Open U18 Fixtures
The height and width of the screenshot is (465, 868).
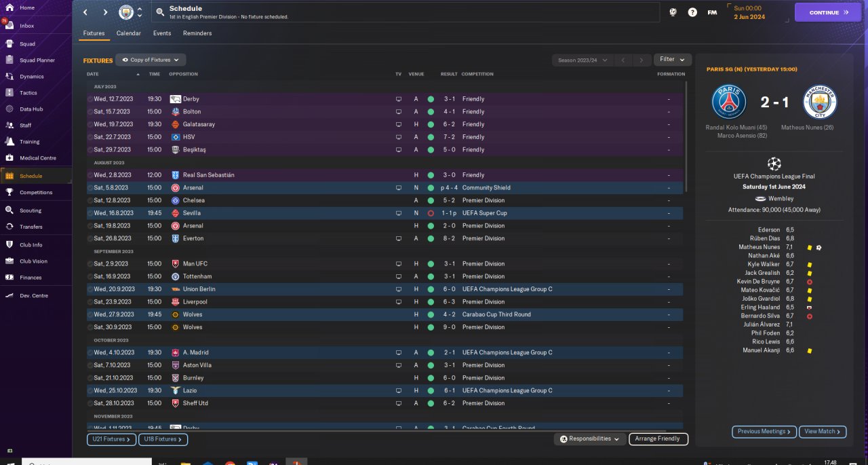[x=163, y=439]
